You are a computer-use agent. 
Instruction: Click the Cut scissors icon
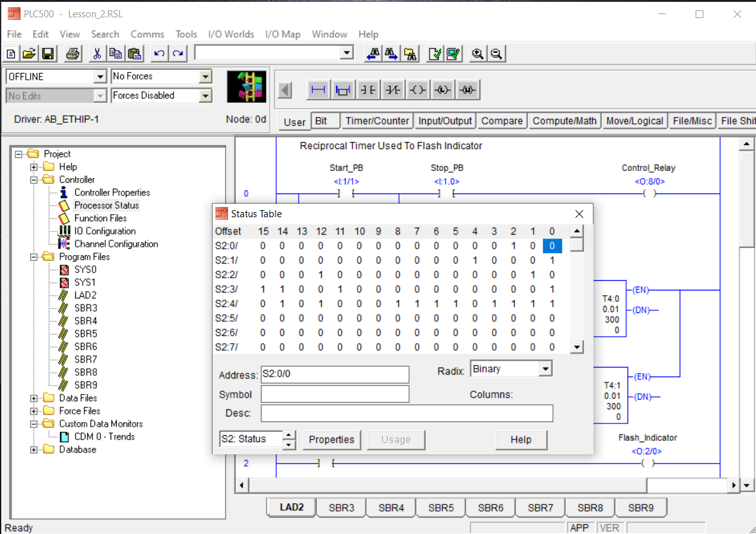pos(97,53)
